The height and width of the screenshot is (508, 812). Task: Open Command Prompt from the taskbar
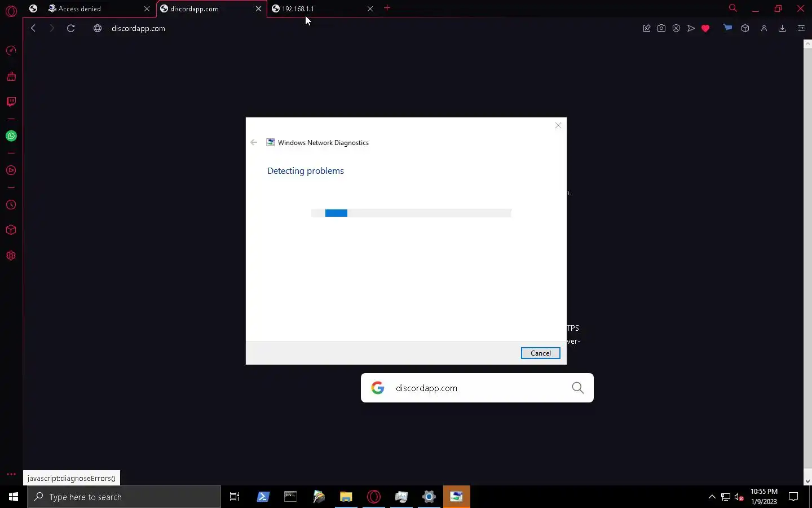[x=290, y=497]
